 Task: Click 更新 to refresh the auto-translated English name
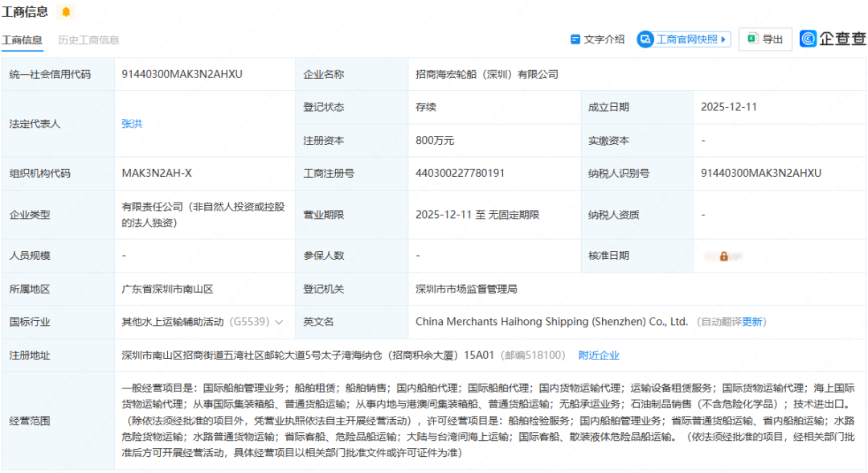(752, 322)
